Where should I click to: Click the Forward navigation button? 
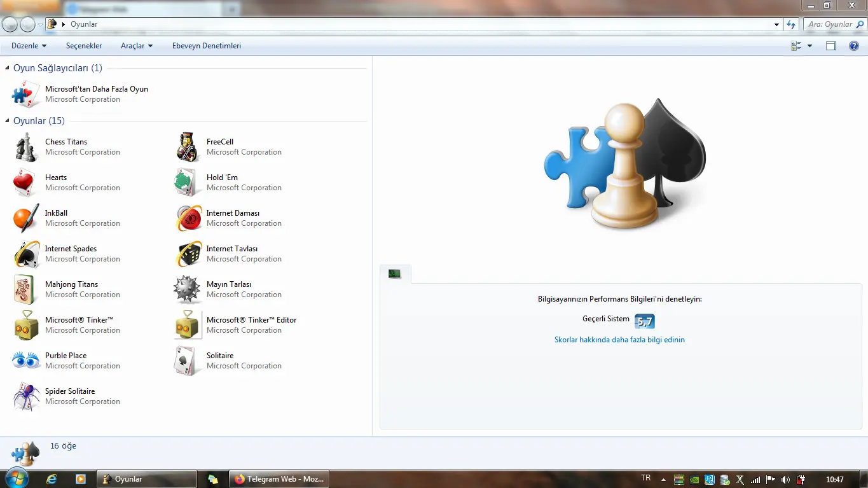27,24
